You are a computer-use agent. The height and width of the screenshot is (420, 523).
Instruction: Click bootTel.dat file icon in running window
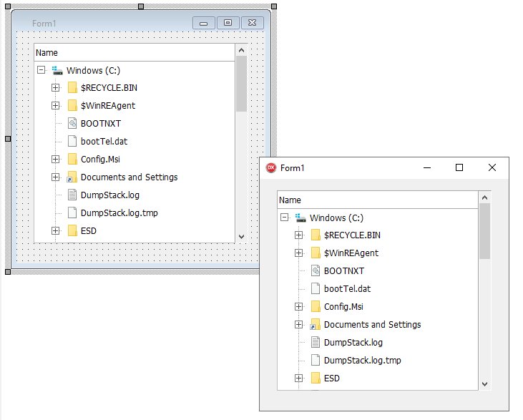pos(315,289)
